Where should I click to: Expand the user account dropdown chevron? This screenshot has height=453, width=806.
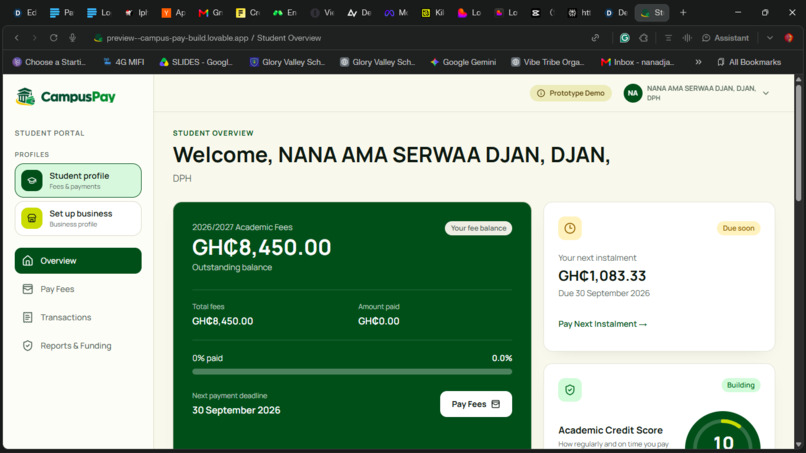click(x=766, y=93)
